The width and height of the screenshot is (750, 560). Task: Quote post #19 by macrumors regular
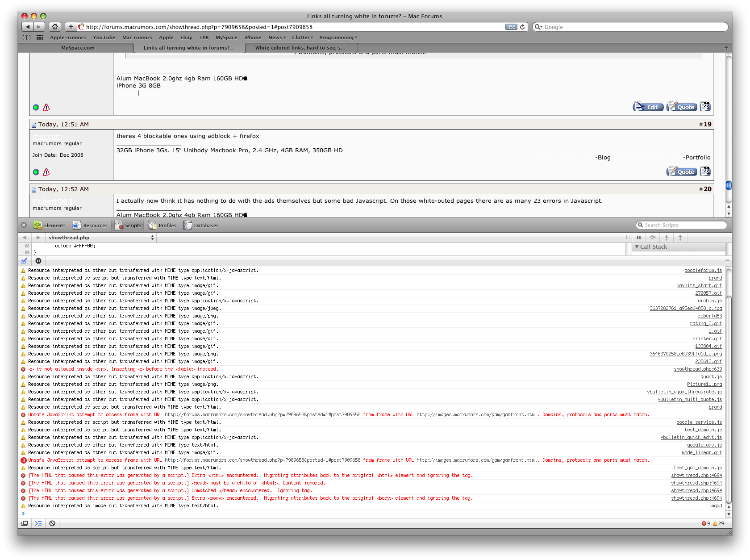(x=682, y=171)
